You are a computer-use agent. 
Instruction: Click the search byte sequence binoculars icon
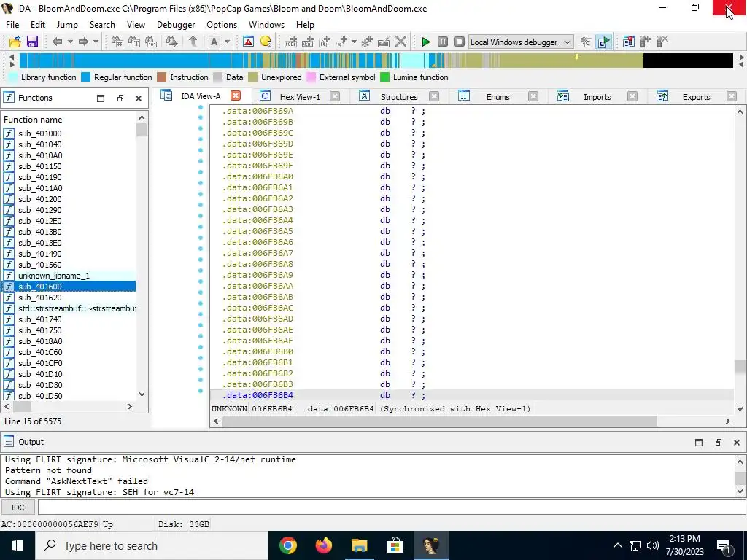[151, 42]
